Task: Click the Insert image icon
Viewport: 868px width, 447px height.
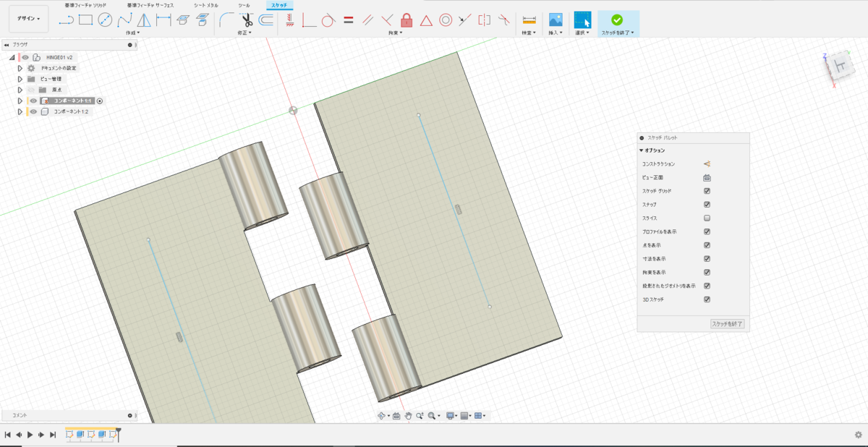Action: click(x=556, y=20)
